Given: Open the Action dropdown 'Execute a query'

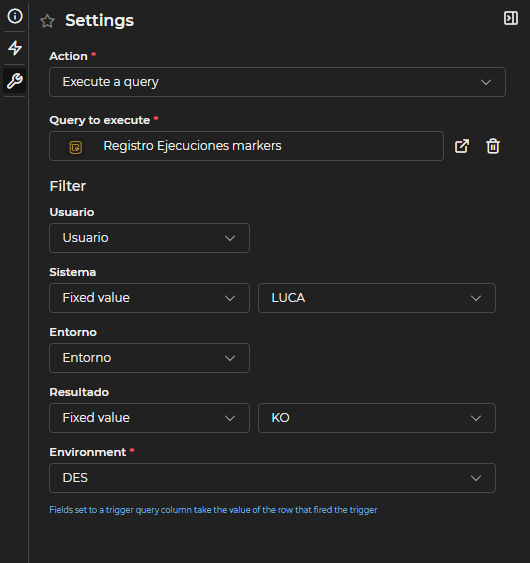Looking at the screenshot, I should (x=277, y=82).
